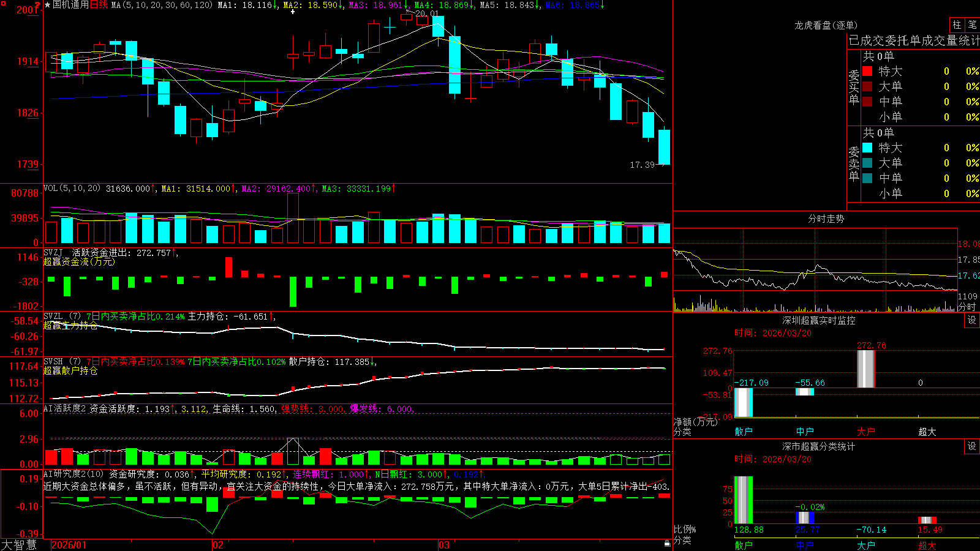Click the 中户 label in 分类统计 chart
The width and height of the screenshot is (980, 551).
(x=805, y=545)
